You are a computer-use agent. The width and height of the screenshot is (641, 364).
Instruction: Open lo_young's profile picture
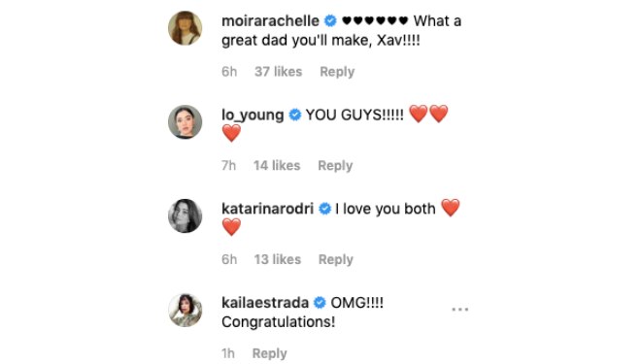pyautogui.click(x=186, y=122)
